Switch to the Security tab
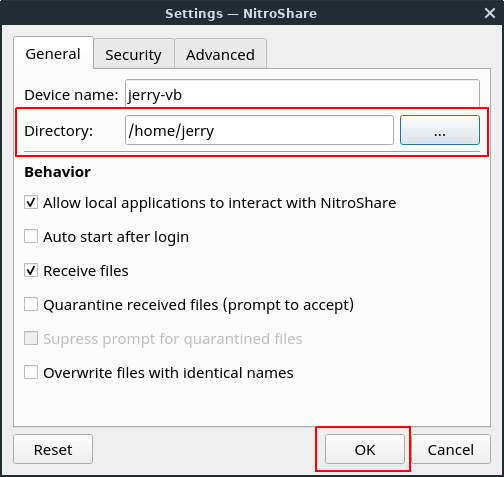The height and width of the screenshot is (477, 504). pos(134,54)
